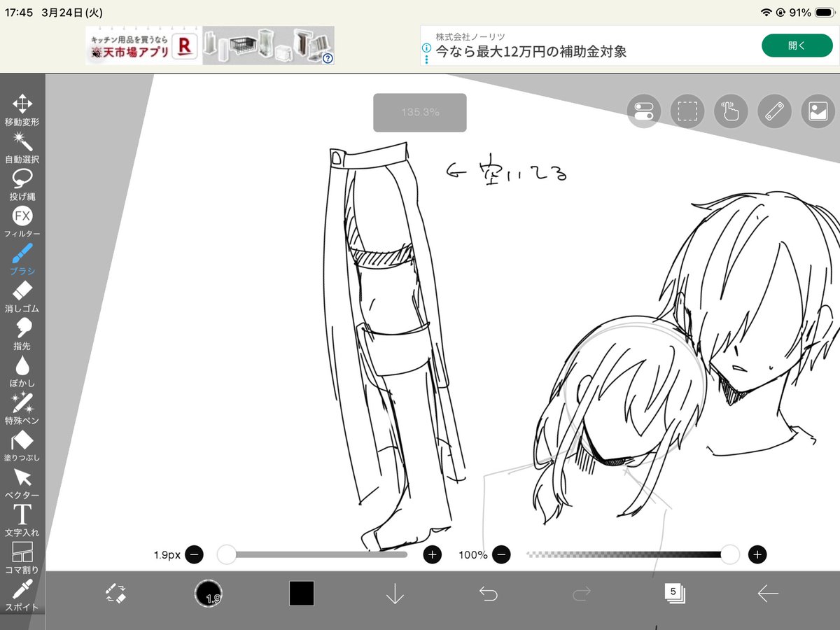Select the ベクター vector tool
This screenshot has width=840, height=630.
pyautogui.click(x=22, y=484)
